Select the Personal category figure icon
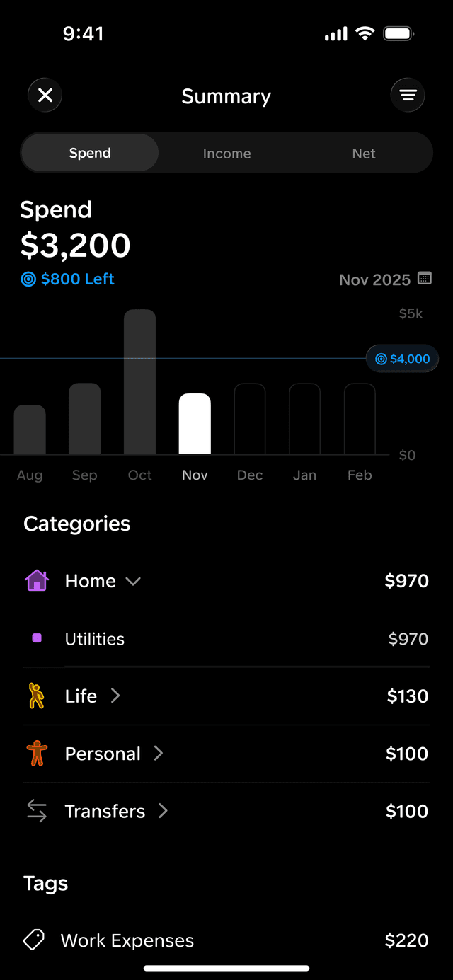453x980 pixels. pyautogui.click(x=37, y=753)
